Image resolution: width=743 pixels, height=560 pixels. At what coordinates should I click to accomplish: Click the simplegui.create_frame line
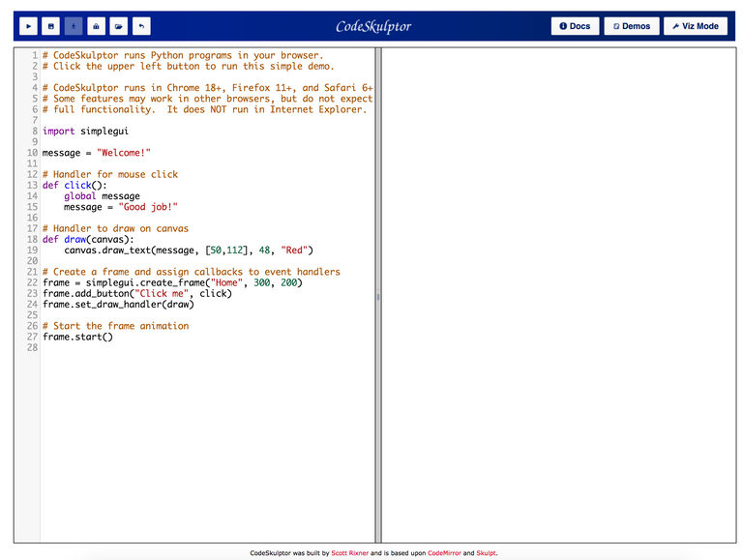tap(172, 282)
